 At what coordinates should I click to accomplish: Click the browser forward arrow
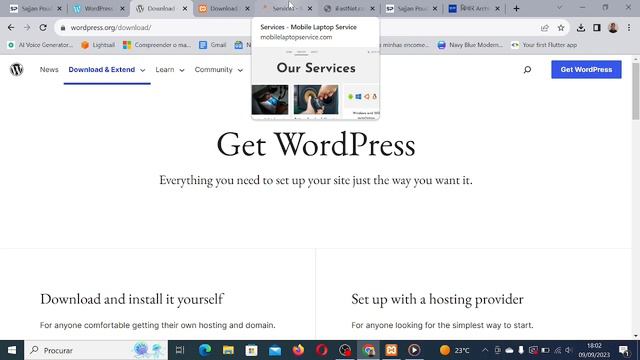tap(27, 28)
